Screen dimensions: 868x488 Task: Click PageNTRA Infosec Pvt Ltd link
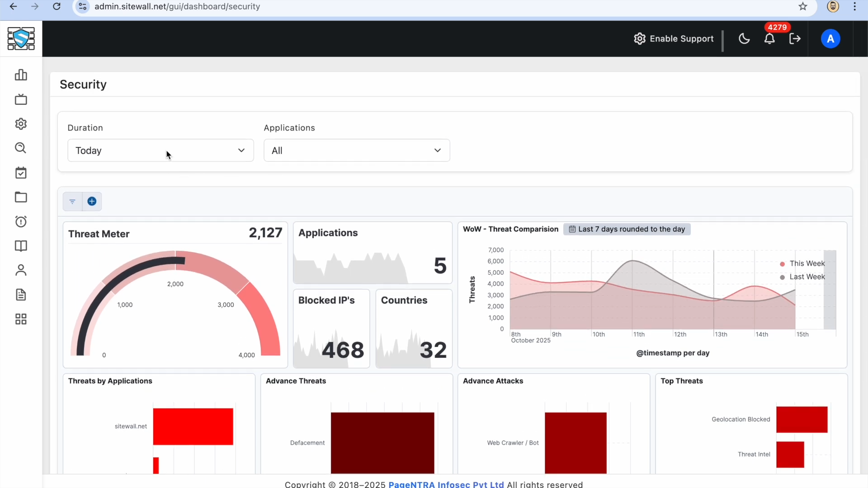tap(446, 484)
